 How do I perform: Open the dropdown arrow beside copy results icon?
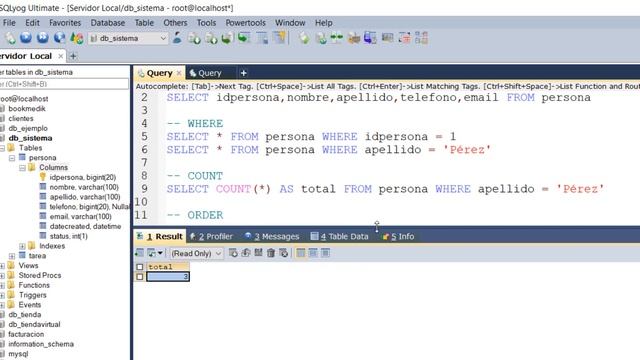tap(160, 253)
